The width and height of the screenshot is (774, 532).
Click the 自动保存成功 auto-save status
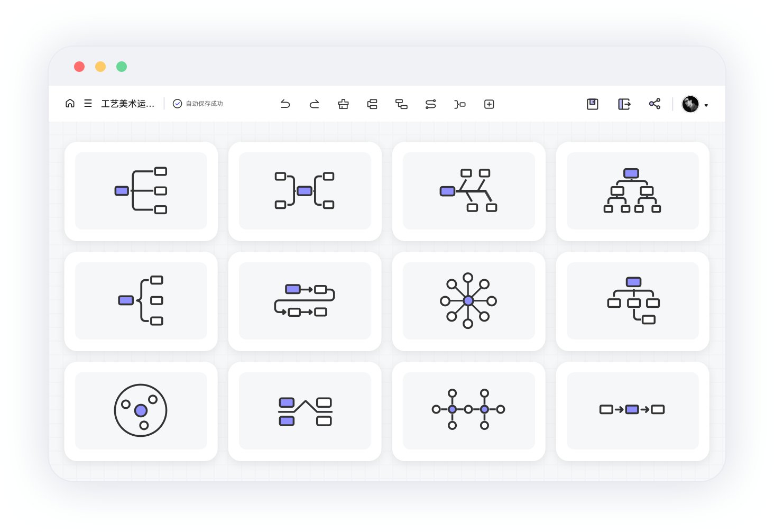[x=198, y=104]
